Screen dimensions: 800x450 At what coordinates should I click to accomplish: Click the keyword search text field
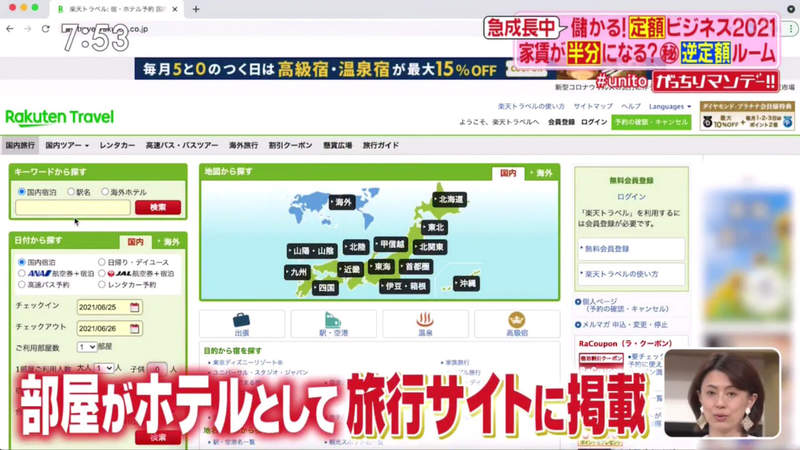click(x=72, y=207)
